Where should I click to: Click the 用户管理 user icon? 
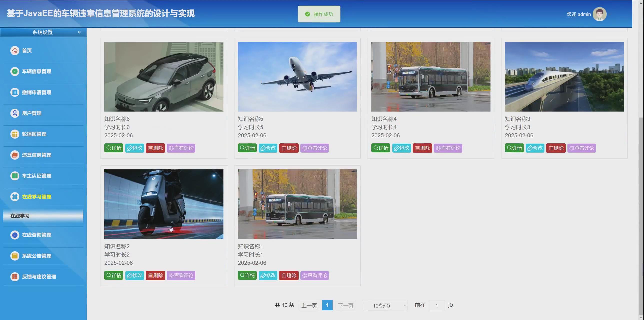15,113
